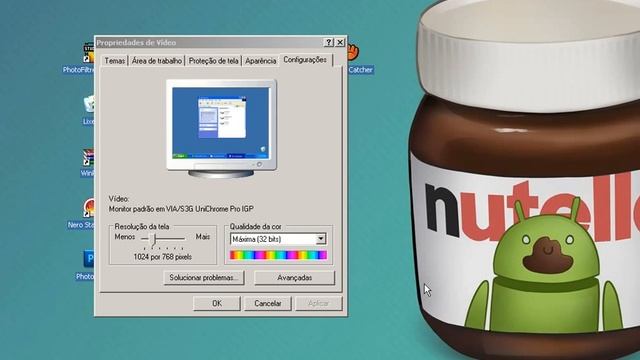Select the WinRAR desktop icon
The width and height of the screenshot is (640, 360).
pyautogui.click(x=87, y=162)
